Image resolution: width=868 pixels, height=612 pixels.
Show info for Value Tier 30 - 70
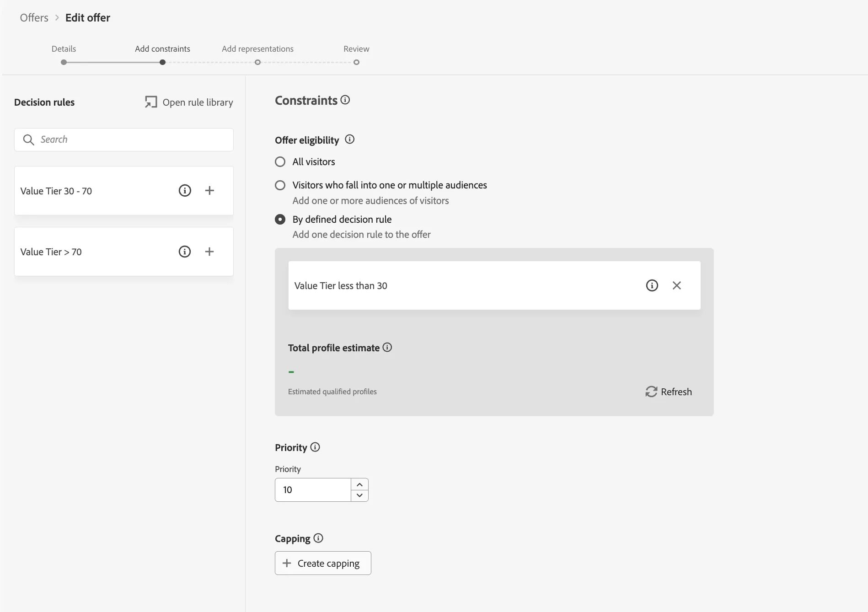click(185, 191)
